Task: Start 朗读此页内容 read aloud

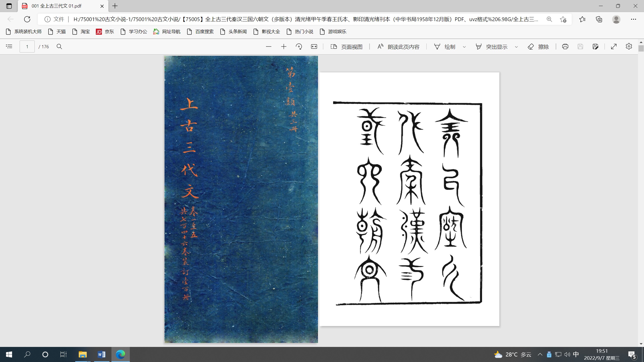Action: click(x=398, y=47)
